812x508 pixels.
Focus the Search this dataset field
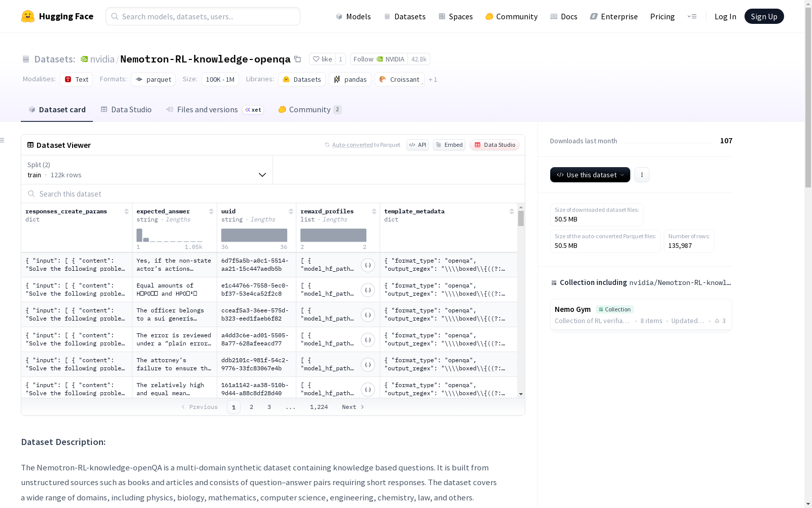pyautogui.click(x=273, y=194)
